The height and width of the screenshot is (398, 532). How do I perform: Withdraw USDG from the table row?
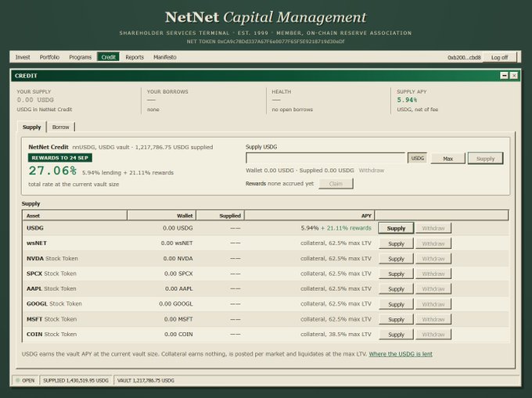pos(433,228)
